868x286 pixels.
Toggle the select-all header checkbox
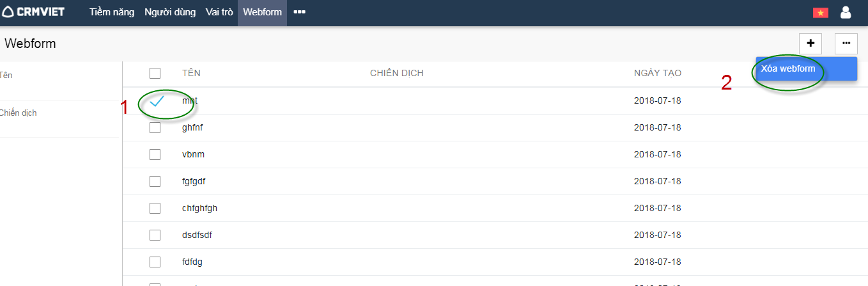point(155,73)
